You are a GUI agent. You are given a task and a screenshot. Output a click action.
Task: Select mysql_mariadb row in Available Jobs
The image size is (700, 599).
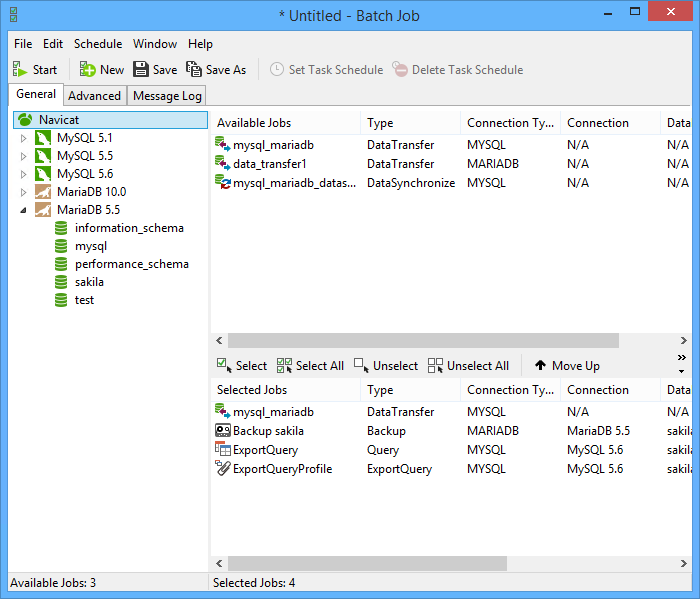(451, 145)
